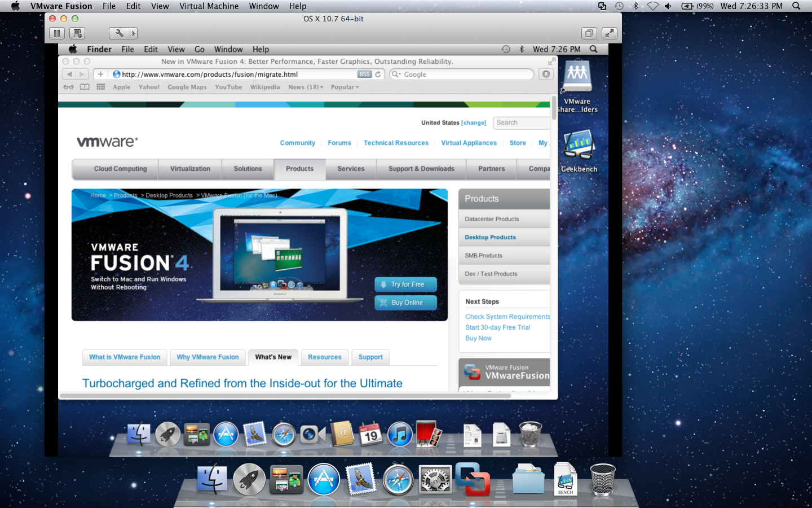Expand the News (18) bookmarks dropdown

(x=306, y=87)
